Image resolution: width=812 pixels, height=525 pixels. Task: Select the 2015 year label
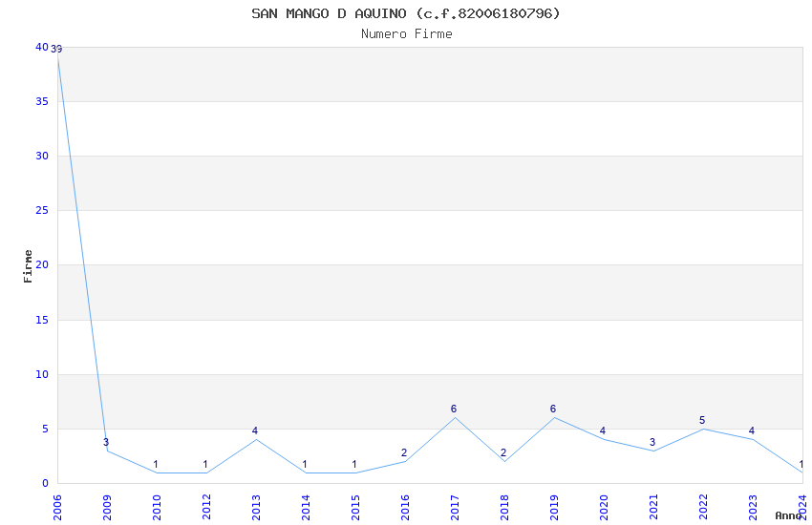[x=355, y=508]
